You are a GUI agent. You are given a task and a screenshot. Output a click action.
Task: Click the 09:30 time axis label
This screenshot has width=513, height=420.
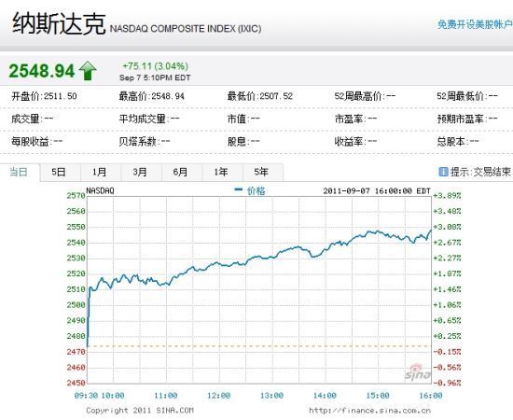86,396
